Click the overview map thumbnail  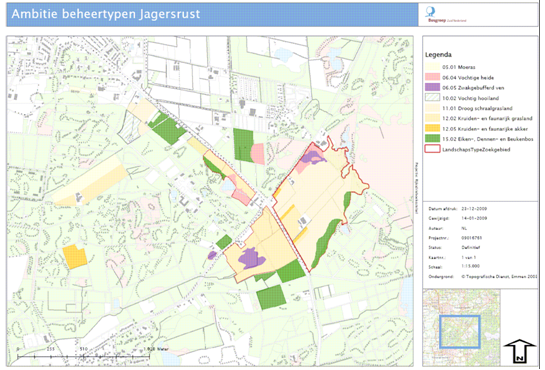(462, 327)
